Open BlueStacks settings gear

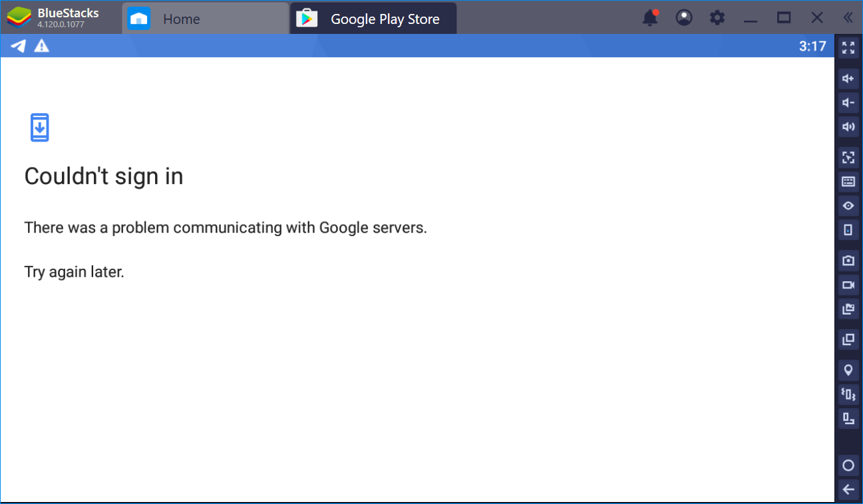(717, 18)
